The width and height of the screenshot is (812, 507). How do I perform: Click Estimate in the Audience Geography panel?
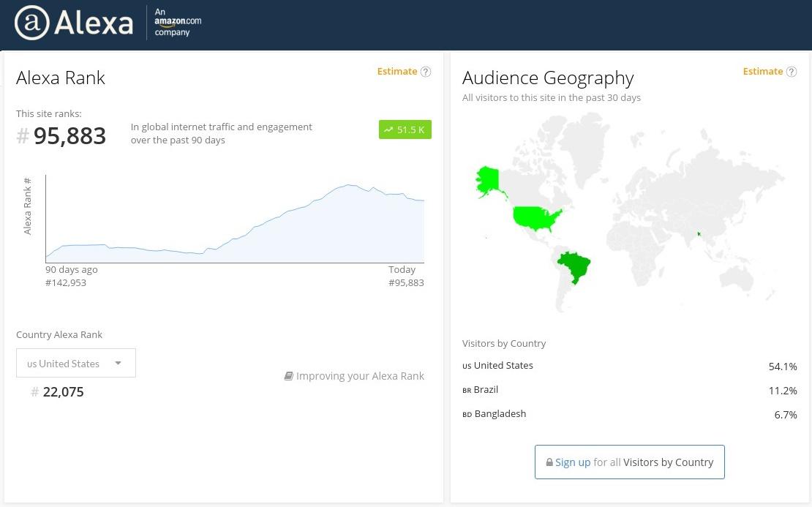(763, 71)
